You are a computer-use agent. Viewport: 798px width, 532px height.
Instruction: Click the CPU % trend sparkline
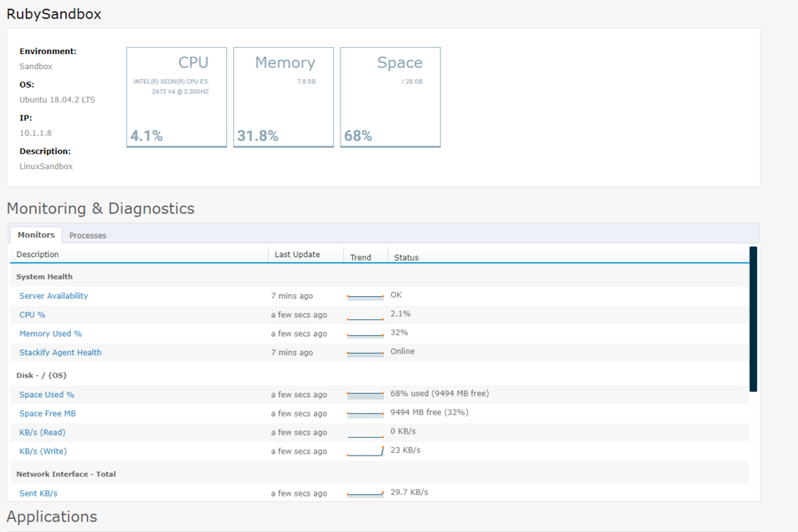click(x=364, y=316)
